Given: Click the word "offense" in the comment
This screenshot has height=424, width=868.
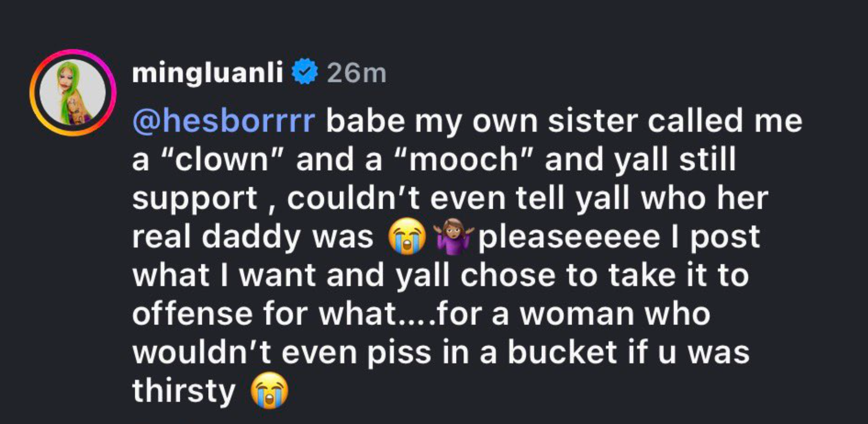Looking at the screenshot, I should point(192,314).
